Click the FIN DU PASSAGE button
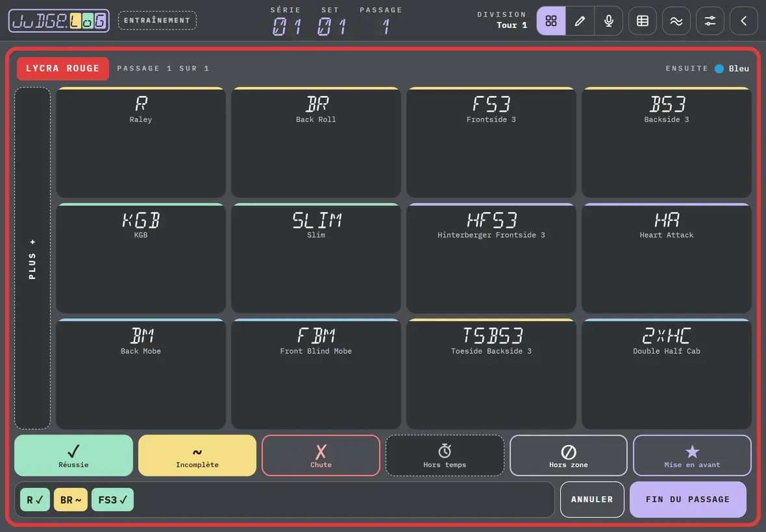The height and width of the screenshot is (532, 766). point(688,500)
